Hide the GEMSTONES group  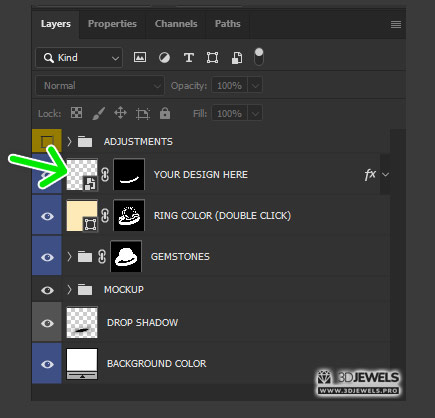pyautogui.click(x=47, y=257)
